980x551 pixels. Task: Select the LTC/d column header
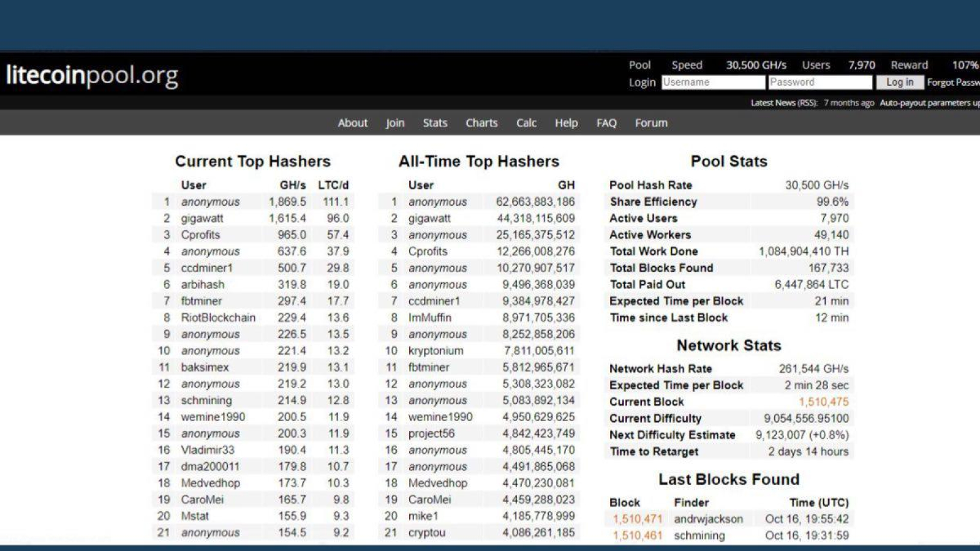[x=333, y=186]
